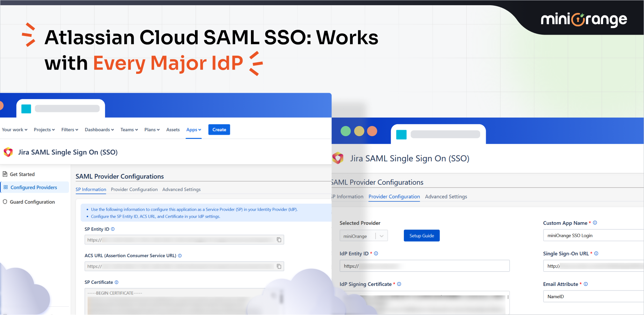The height and width of the screenshot is (315, 644).
Task: Expand the Filters menu
Action: click(x=70, y=130)
